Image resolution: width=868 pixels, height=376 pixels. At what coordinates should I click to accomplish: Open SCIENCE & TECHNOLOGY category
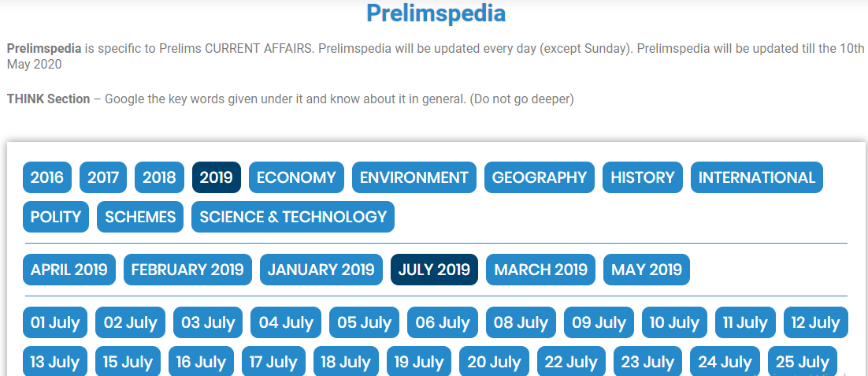[293, 217]
